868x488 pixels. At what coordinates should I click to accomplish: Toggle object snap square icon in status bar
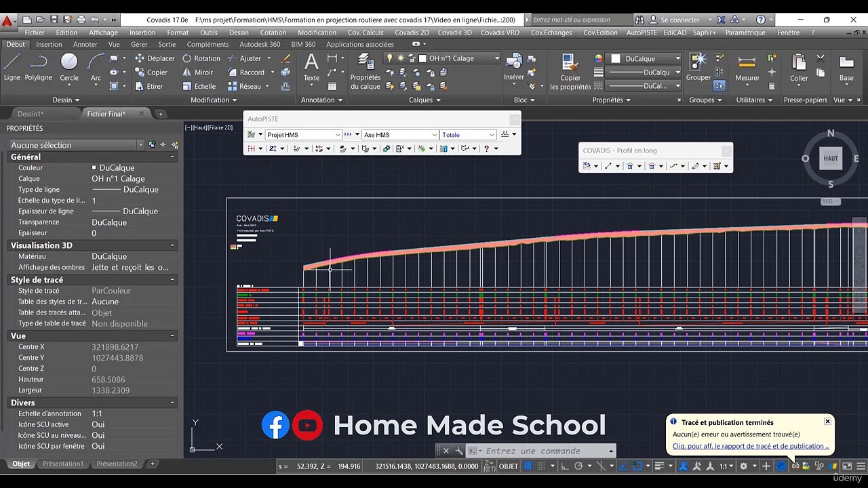click(x=637, y=466)
